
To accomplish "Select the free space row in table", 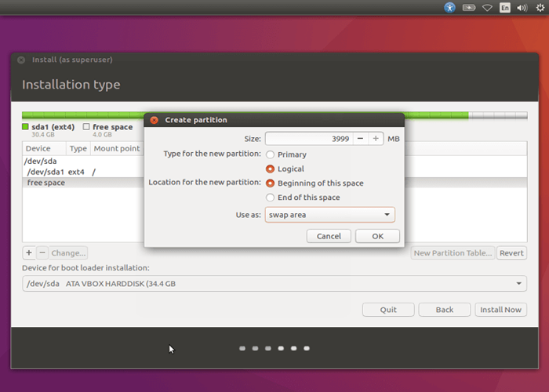I will click(83, 183).
